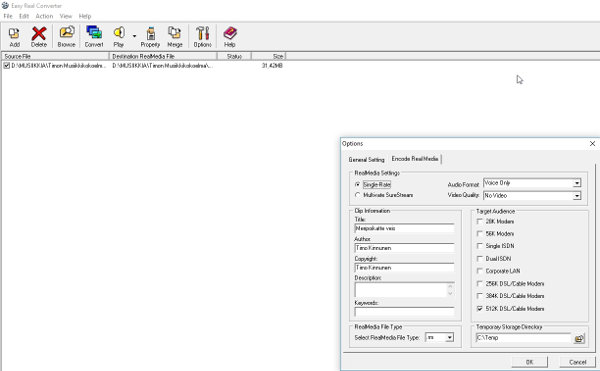Open the Property toolbar icon
The height and width of the screenshot is (371, 600).
click(151, 33)
